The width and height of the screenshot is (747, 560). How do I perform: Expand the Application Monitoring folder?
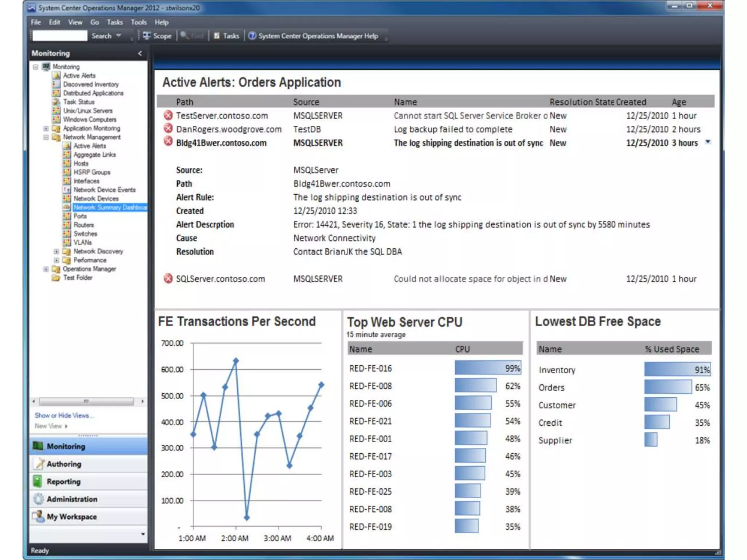coord(46,128)
